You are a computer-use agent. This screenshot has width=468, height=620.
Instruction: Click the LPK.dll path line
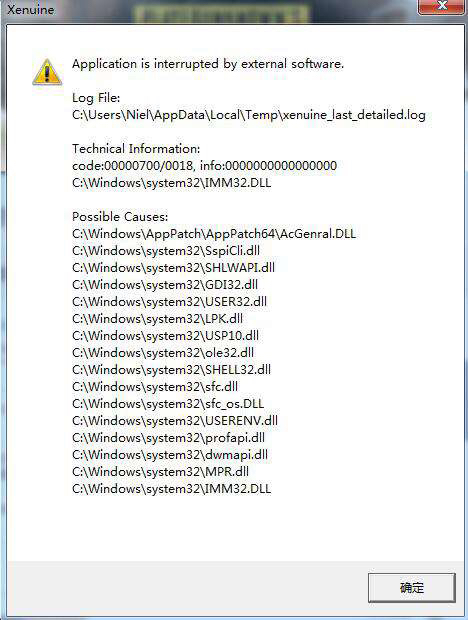coord(157,319)
